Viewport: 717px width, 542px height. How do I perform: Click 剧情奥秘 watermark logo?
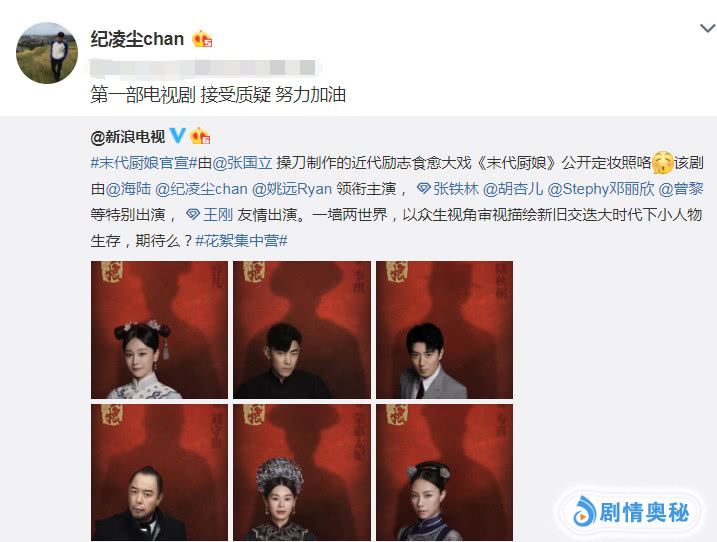click(631, 512)
